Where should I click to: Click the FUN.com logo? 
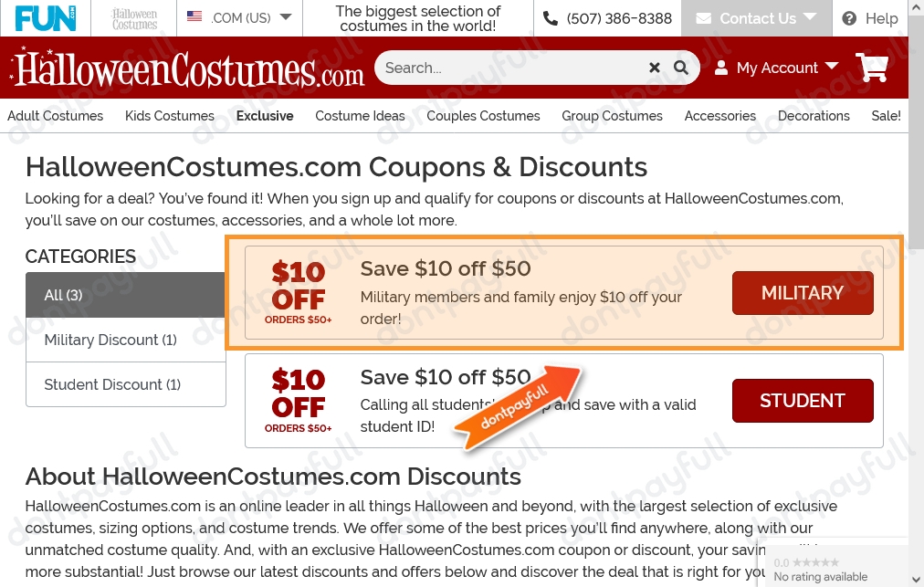coord(45,17)
